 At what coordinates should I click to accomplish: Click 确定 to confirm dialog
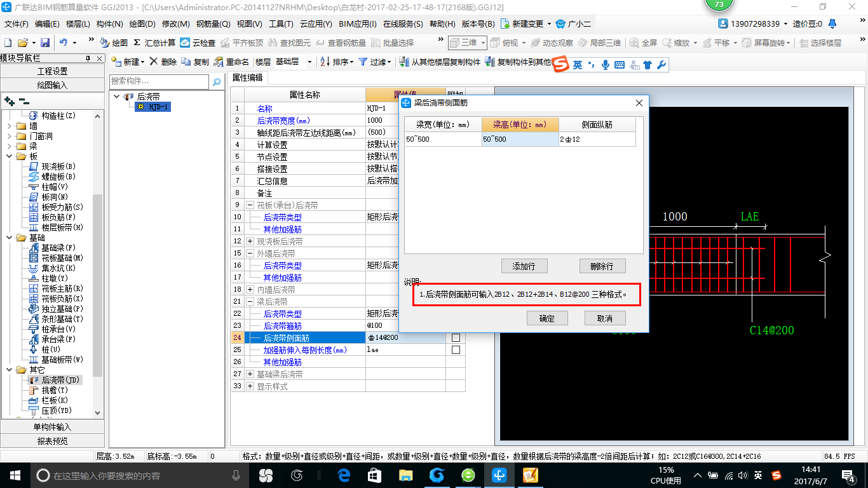(x=547, y=318)
